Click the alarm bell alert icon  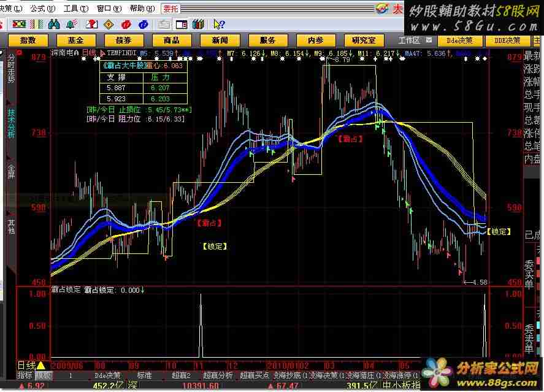point(71,24)
